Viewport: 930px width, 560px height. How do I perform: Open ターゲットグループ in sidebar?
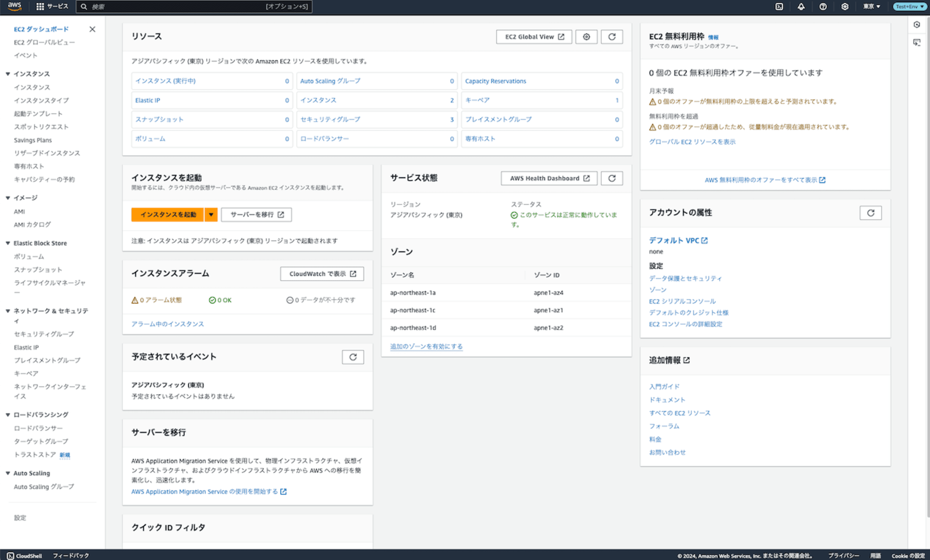(41, 441)
